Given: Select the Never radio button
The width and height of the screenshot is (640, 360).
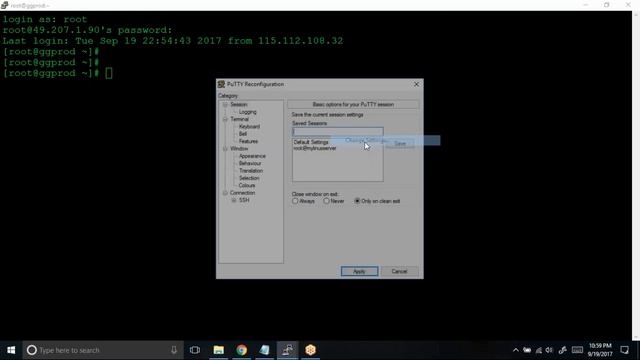Looking at the screenshot, I should (326, 201).
